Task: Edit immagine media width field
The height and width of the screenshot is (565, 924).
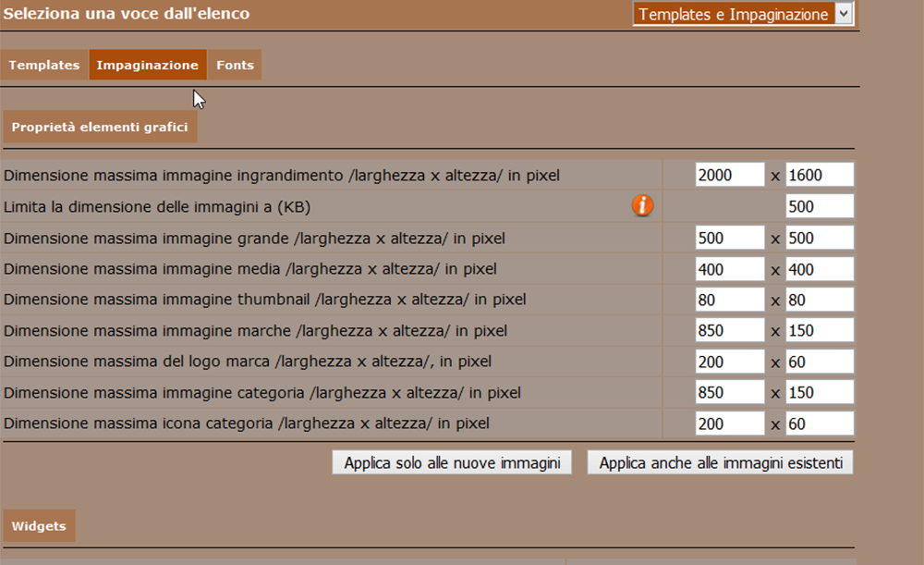Action: pyautogui.click(x=730, y=269)
